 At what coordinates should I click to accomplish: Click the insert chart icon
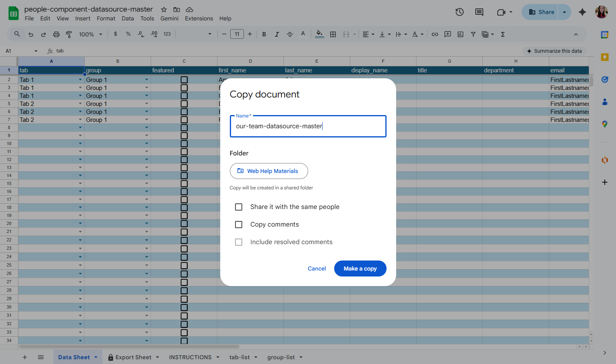tap(461, 34)
